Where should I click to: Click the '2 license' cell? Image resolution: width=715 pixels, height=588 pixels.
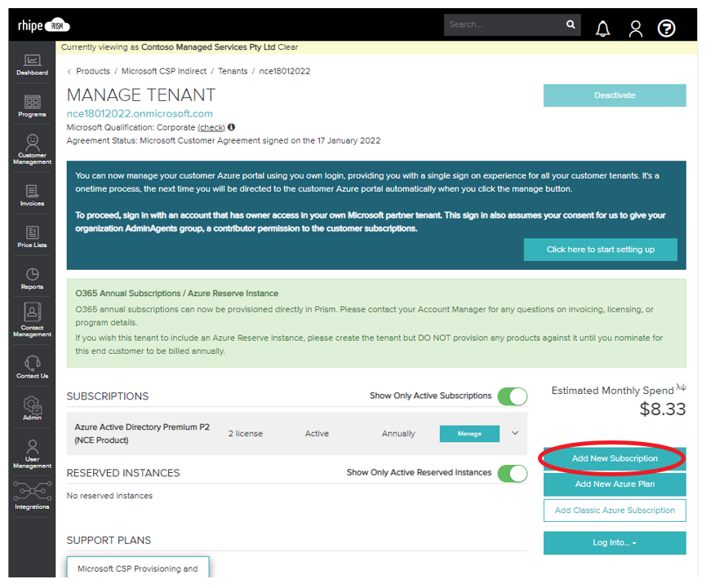pos(246,434)
